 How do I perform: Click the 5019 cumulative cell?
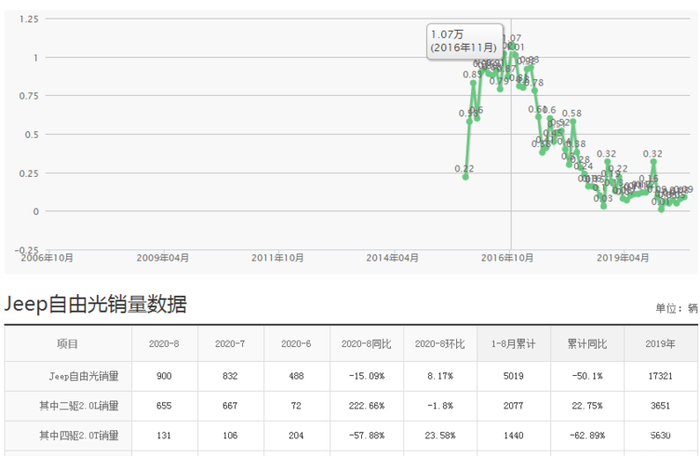pos(513,376)
